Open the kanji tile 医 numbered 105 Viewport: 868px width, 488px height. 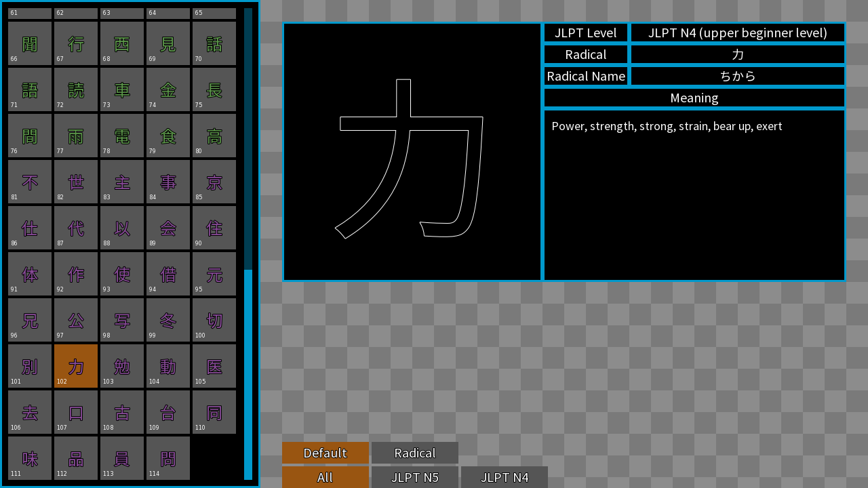[x=214, y=365]
